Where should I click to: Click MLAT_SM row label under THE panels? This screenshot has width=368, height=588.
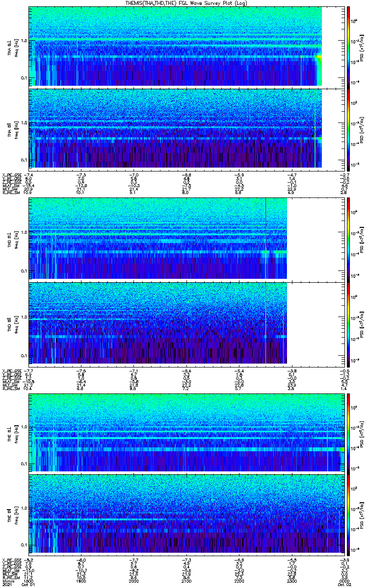(10, 571)
